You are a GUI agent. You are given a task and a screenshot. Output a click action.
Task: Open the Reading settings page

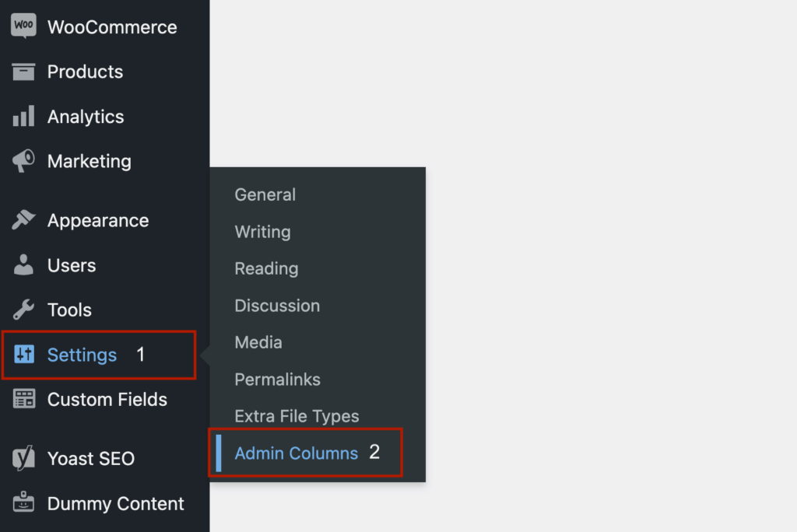click(x=266, y=268)
